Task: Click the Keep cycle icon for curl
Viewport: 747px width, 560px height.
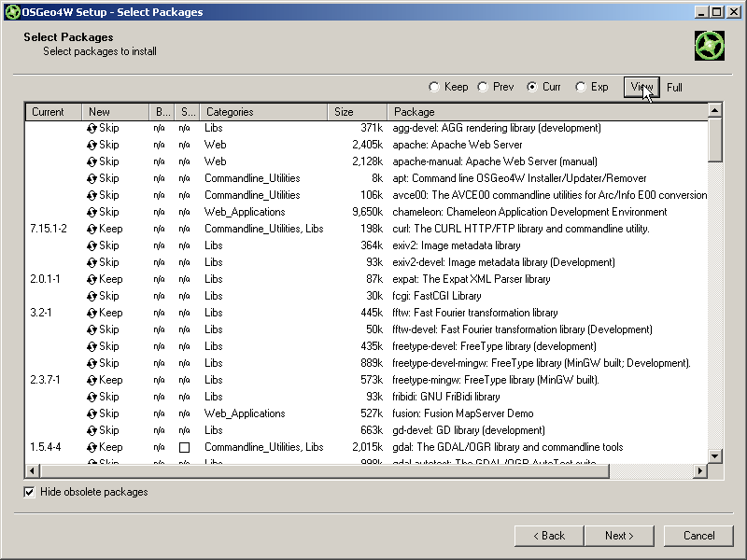Action: (x=92, y=229)
